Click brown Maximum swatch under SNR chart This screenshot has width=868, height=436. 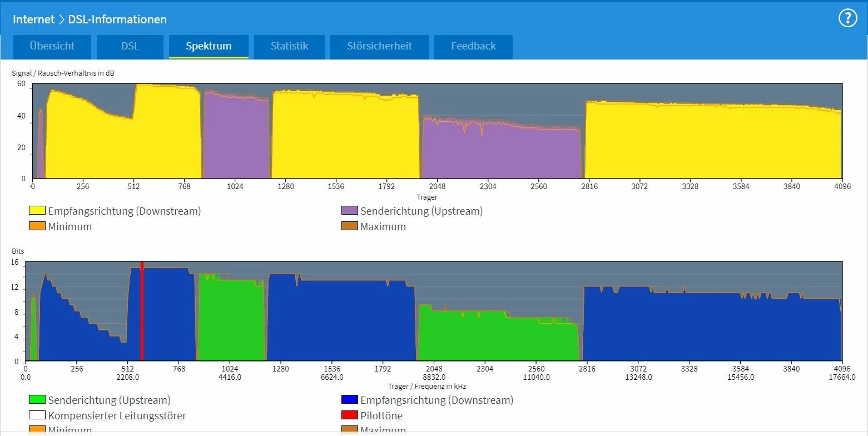(x=349, y=227)
